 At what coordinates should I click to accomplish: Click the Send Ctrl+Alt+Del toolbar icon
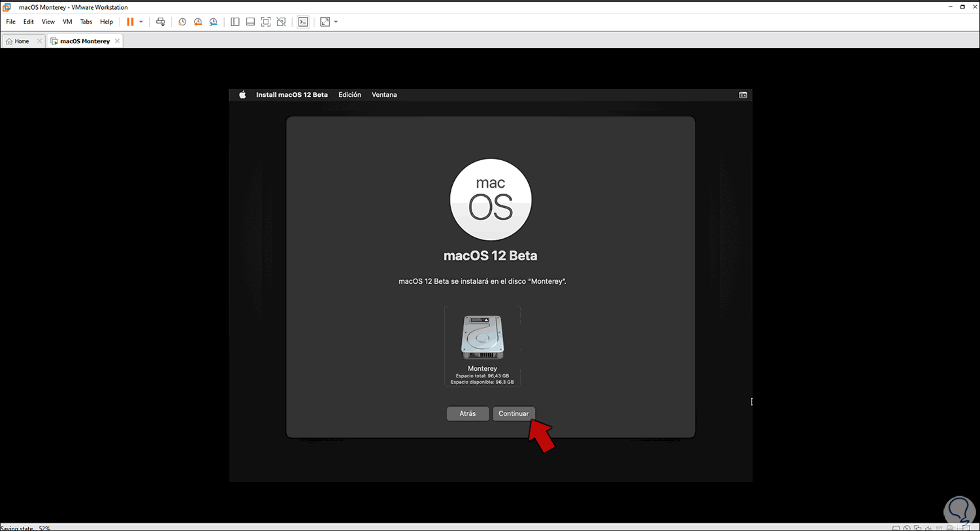coord(161,22)
